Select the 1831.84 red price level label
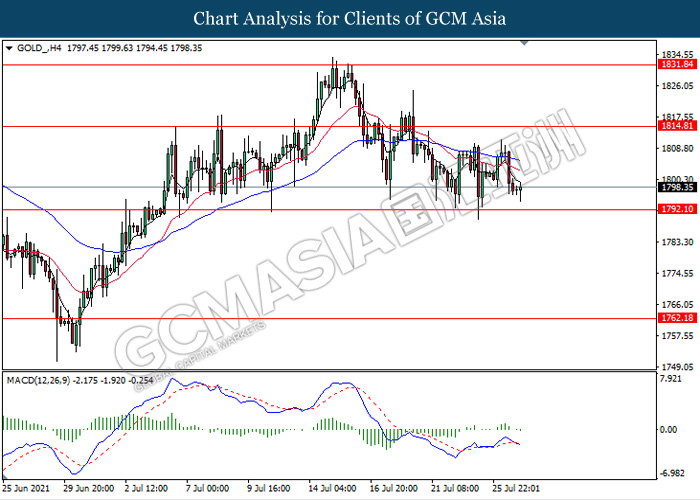Viewport: 700px width, 500px height. [677, 65]
